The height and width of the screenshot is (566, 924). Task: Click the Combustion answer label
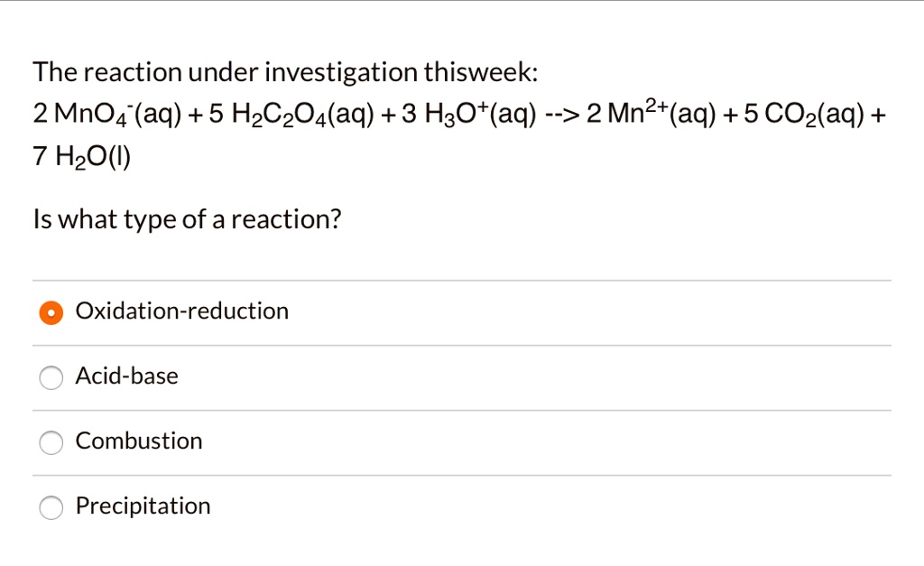click(138, 441)
